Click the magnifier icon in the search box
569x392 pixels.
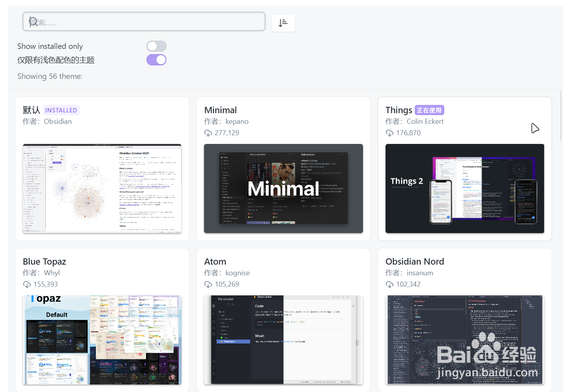pos(34,22)
